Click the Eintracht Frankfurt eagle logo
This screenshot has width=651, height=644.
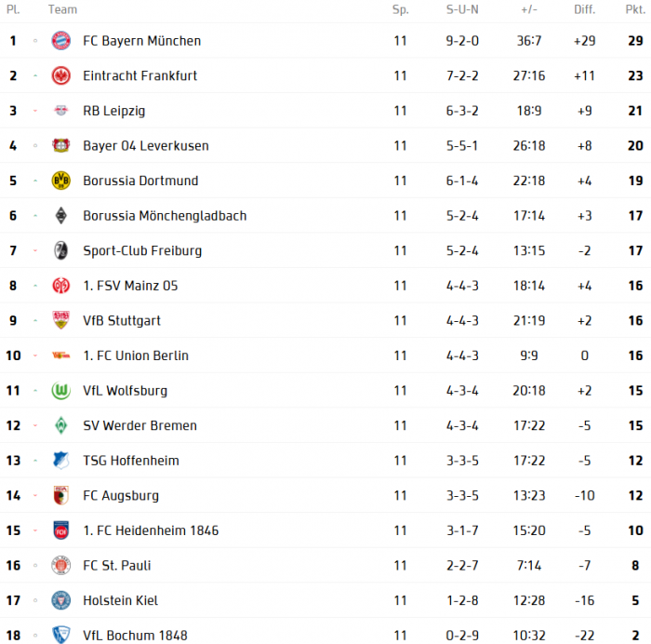[61, 75]
